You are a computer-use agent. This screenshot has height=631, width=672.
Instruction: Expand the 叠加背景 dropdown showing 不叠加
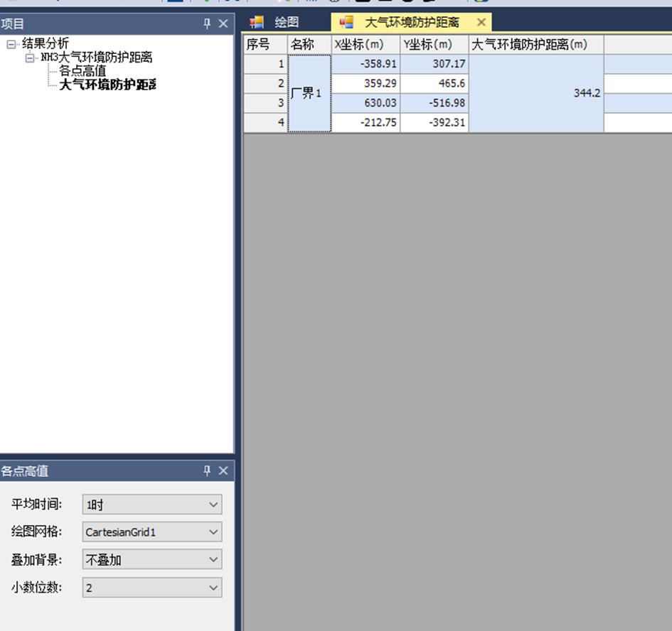[151, 560]
